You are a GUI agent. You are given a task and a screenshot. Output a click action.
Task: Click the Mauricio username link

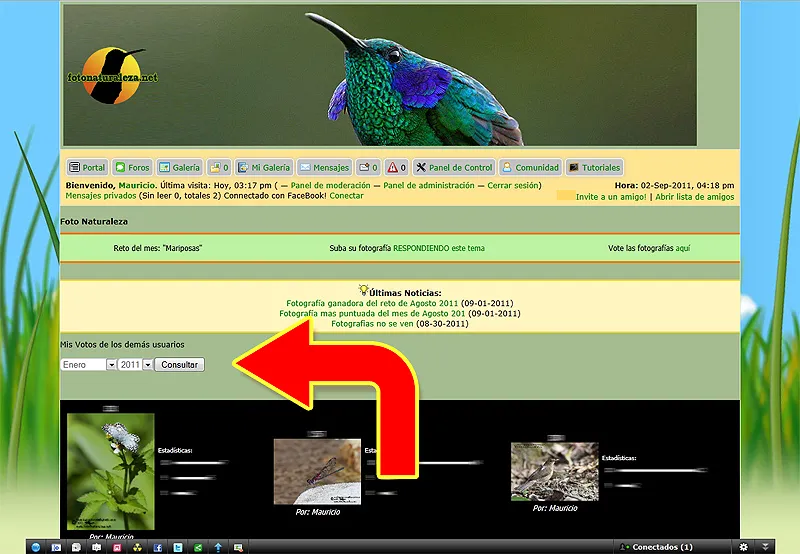coord(136,185)
